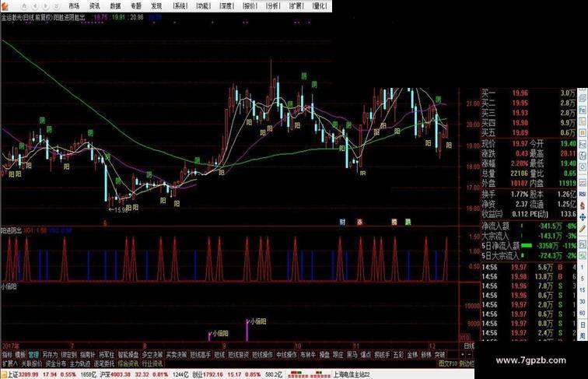Open the 综合资讯 tab
The image size is (588, 379).
click(128, 363)
